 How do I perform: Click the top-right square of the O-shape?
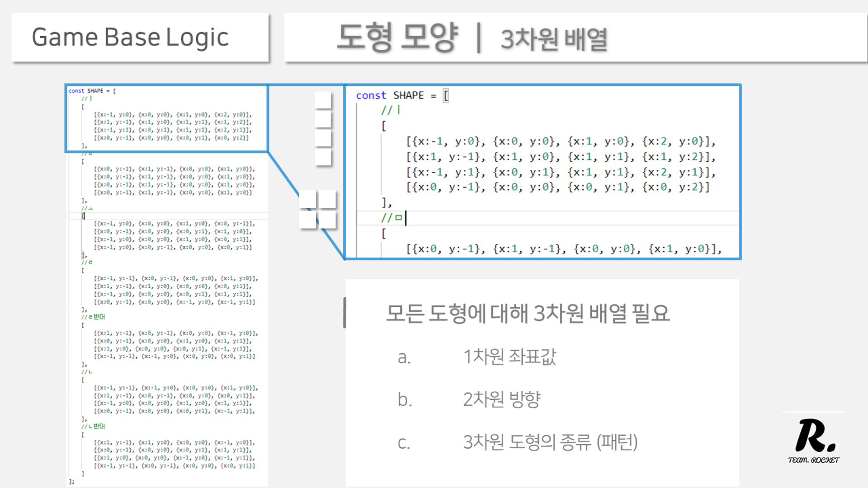click(327, 199)
